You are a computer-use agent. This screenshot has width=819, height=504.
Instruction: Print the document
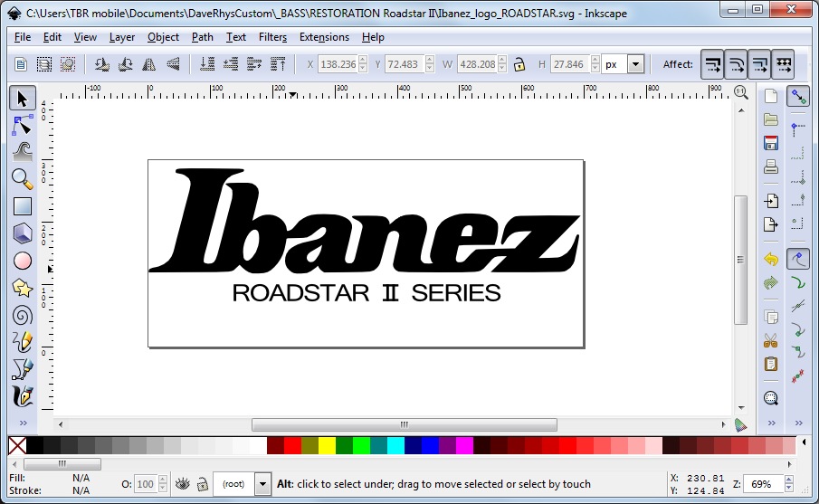pyautogui.click(x=771, y=167)
